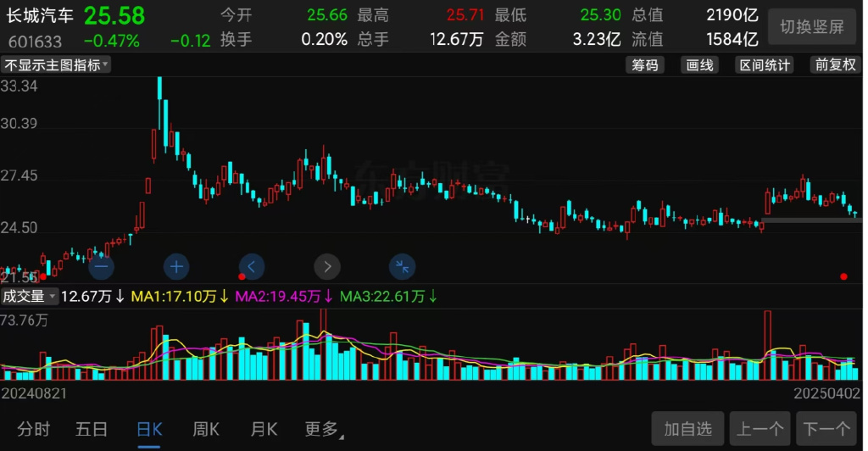Click the MA1:17.10万 volume label
The height and width of the screenshot is (451, 868).
pyautogui.click(x=180, y=297)
